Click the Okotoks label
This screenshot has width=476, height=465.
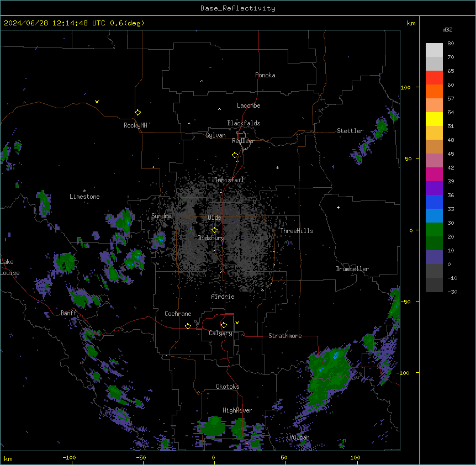228,387
